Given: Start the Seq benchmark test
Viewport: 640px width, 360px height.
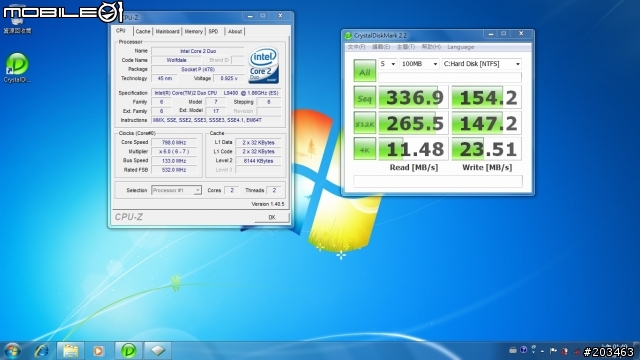Looking at the screenshot, I should point(364,98).
